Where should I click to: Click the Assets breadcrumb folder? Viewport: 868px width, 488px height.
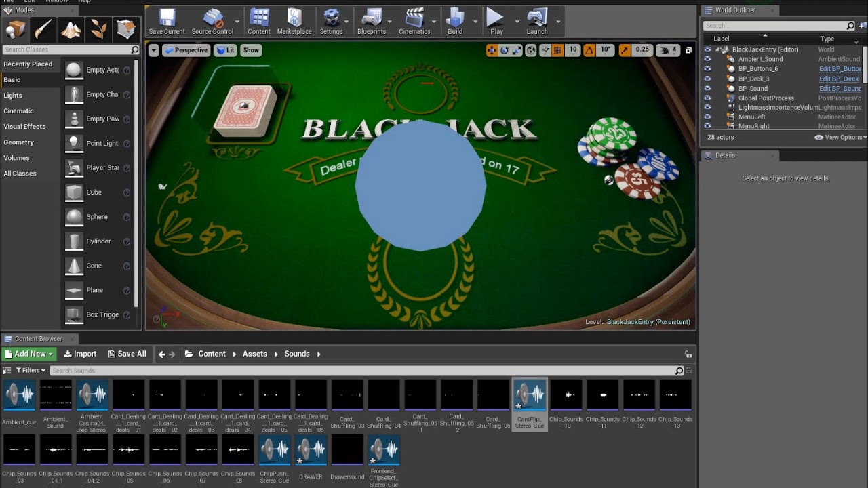pyautogui.click(x=255, y=354)
